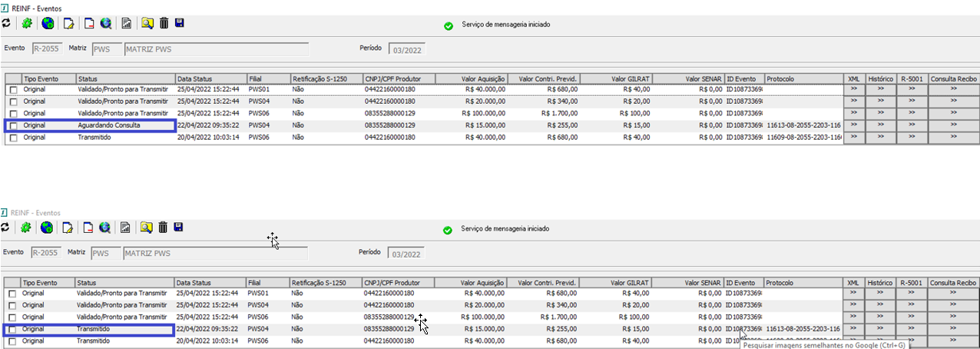Click the green gear icon in upper toolbar
This screenshot has height=349, width=980.
tap(26, 23)
